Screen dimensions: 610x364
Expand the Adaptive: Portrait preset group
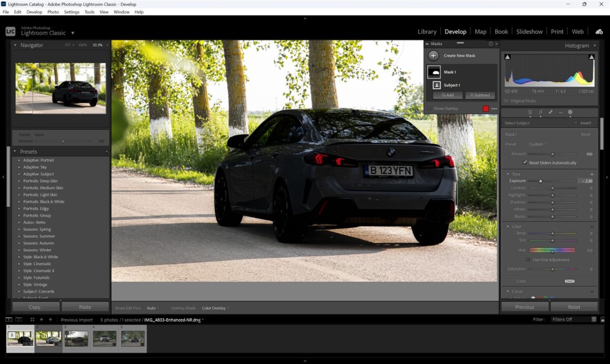[19, 160]
